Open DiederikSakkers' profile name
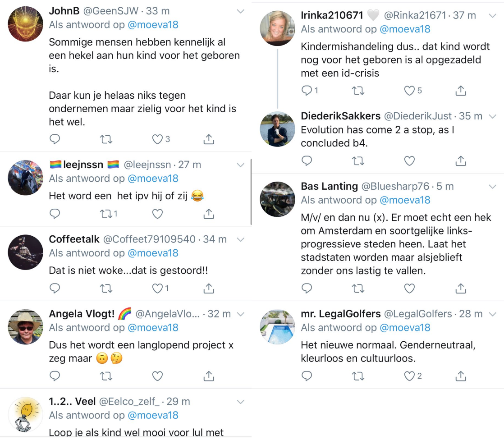504x440 pixels. point(340,116)
